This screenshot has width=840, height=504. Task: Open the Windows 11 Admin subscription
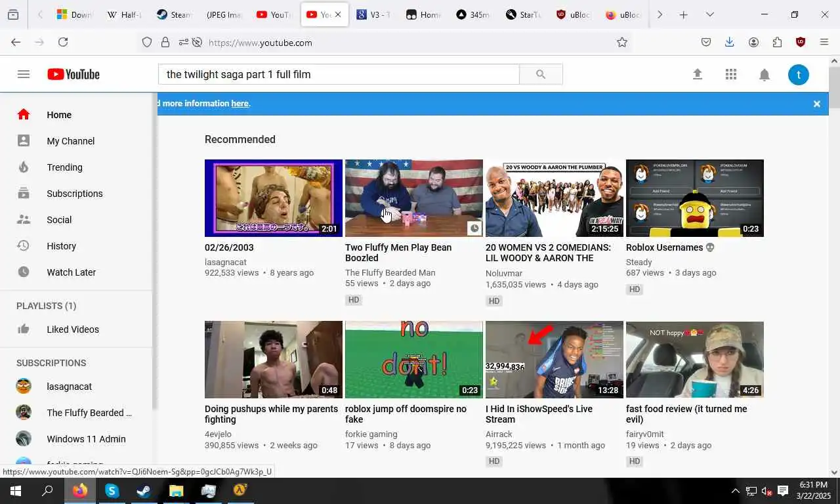tap(76, 439)
